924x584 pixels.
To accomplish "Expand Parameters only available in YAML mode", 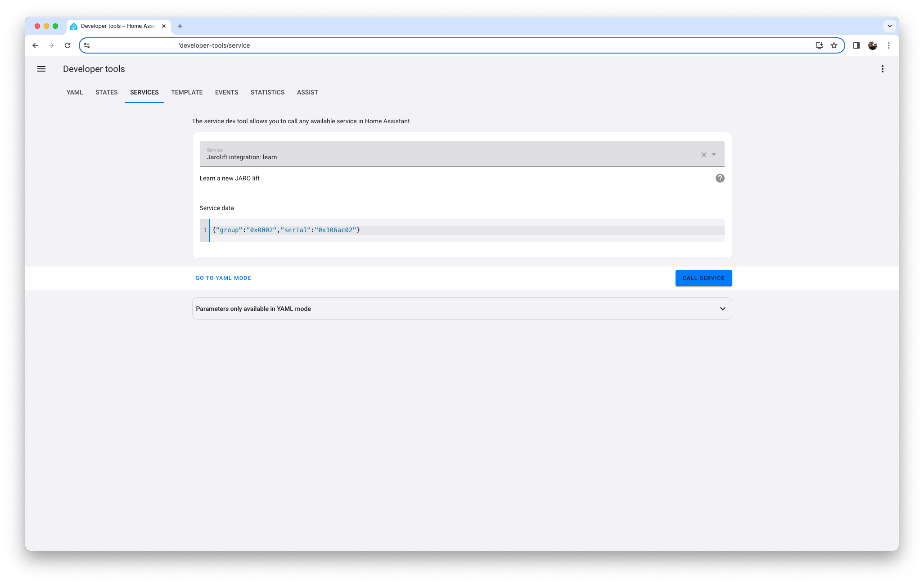I will coord(722,309).
